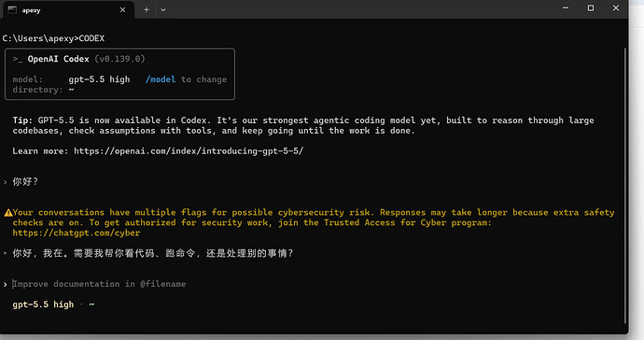
Task: Click the yellow warning triangle icon
Action: tap(7, 213)
